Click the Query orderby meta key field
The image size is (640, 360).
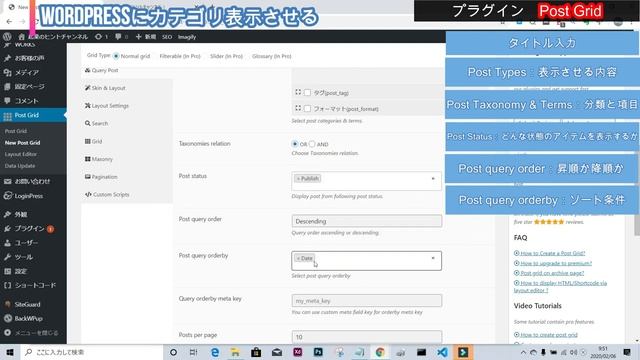(367, 301)
